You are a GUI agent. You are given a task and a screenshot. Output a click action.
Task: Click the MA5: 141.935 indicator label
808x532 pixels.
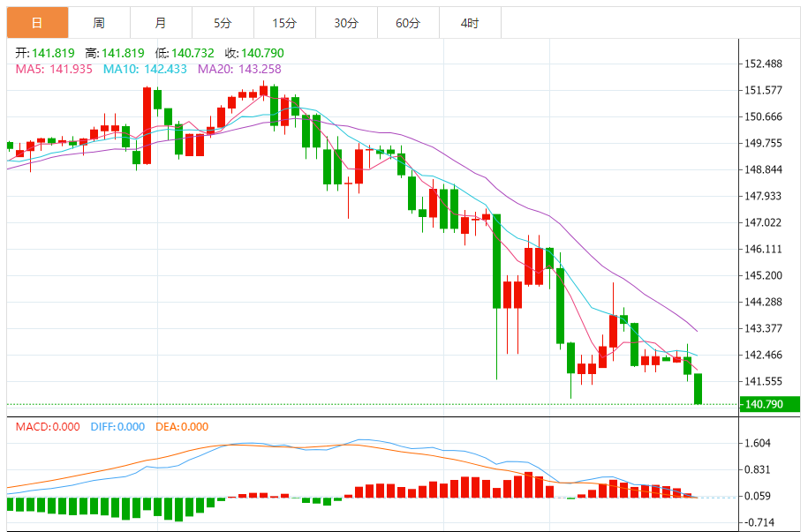click(x=54, y=69)
